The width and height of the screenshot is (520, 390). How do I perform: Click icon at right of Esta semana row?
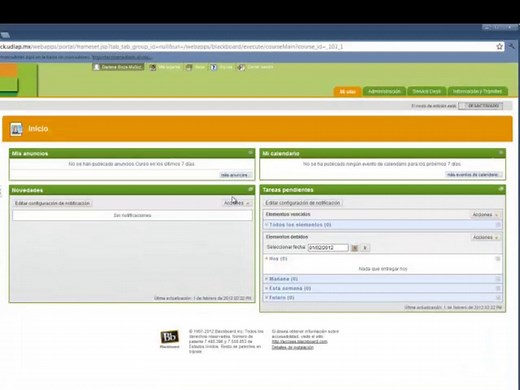pos(498,288)
